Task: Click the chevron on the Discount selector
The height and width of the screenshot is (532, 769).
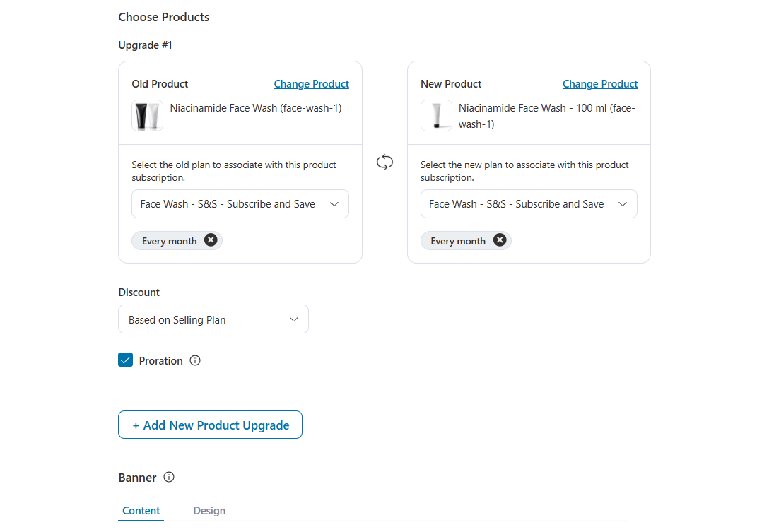Action: pyautogui.click(x=293, y=319)
